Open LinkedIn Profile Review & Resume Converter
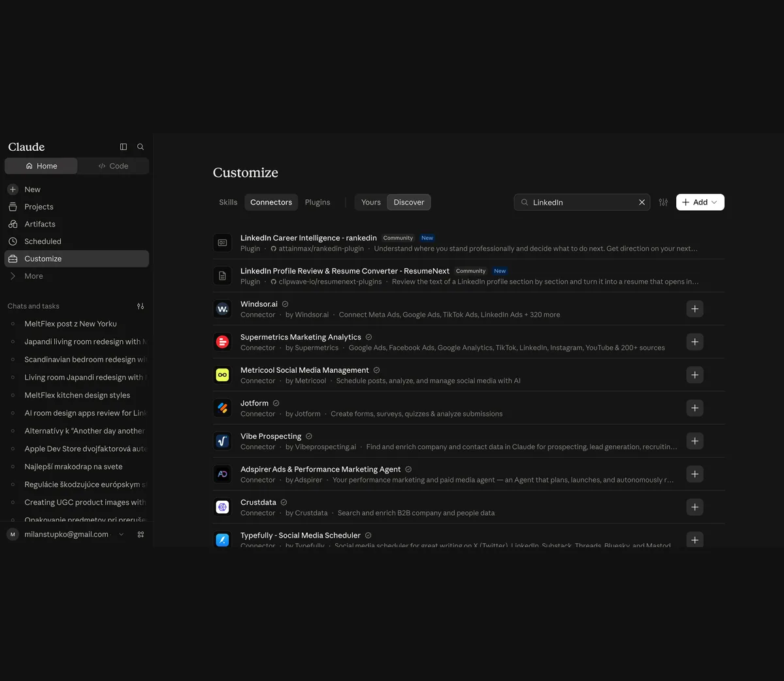 345,271
